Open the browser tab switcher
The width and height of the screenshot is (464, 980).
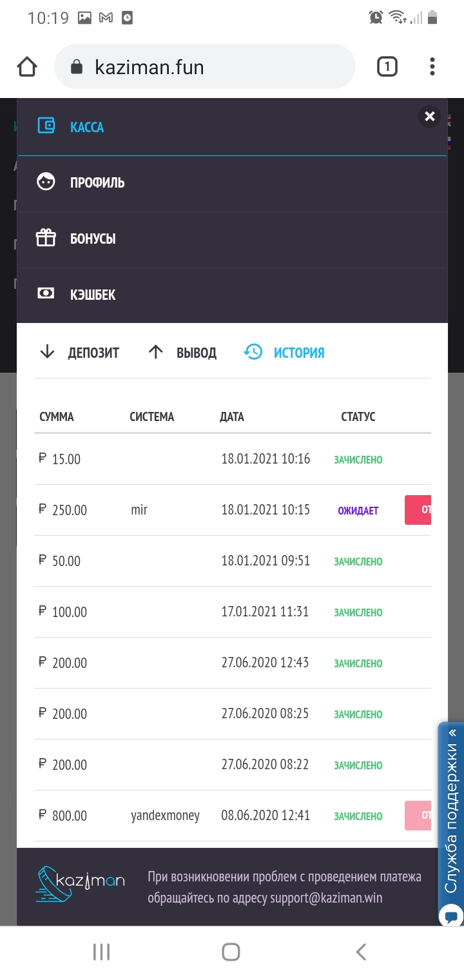click(x=387, y=66)
